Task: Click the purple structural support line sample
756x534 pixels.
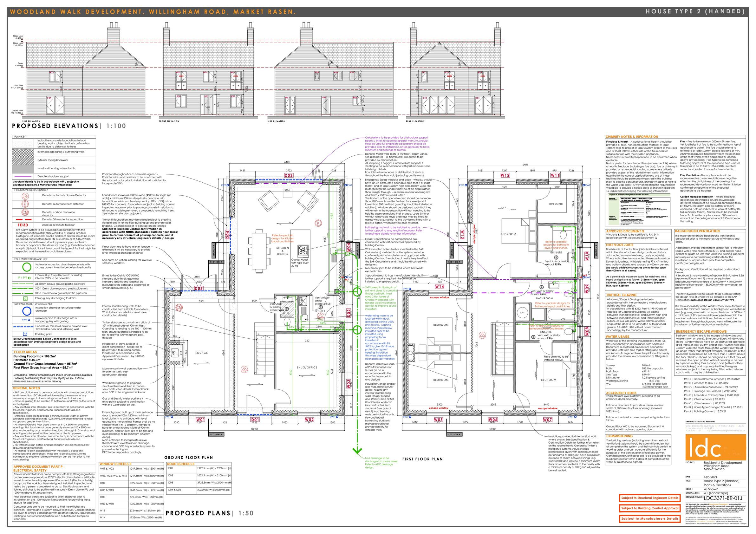Action: coord(23,176)
